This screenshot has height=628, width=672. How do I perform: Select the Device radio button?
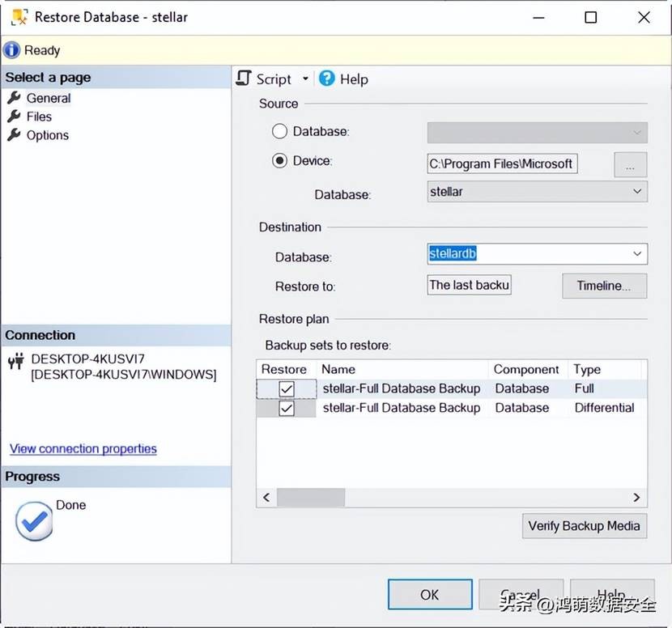279,160
